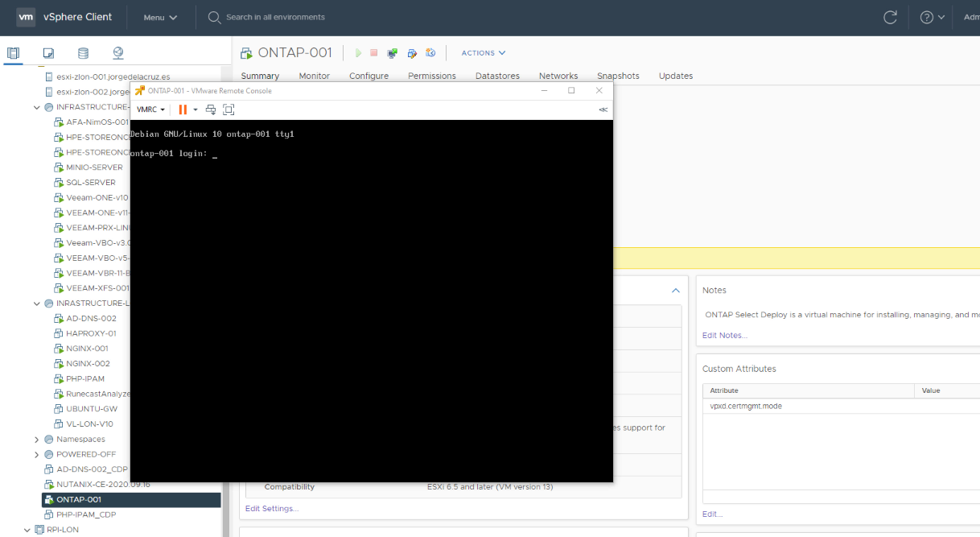Open the Hosts and Clusters inventory view
The height and width of the screenshot is (537, 980).
13,53
